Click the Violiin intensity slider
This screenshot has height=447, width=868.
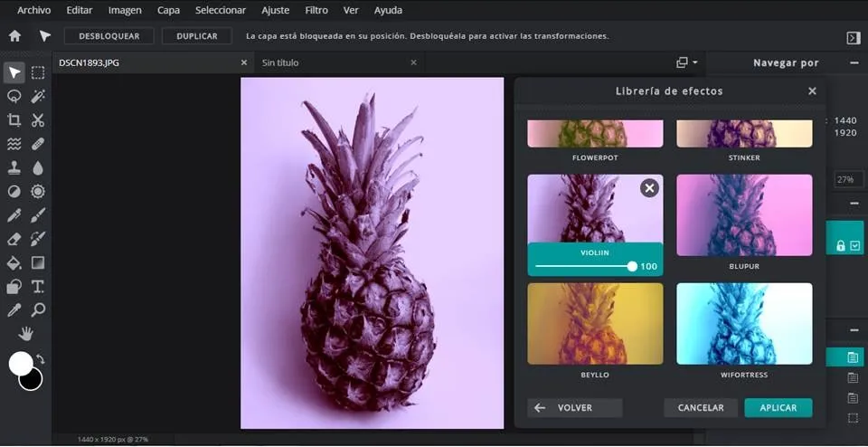coord(584,266)
